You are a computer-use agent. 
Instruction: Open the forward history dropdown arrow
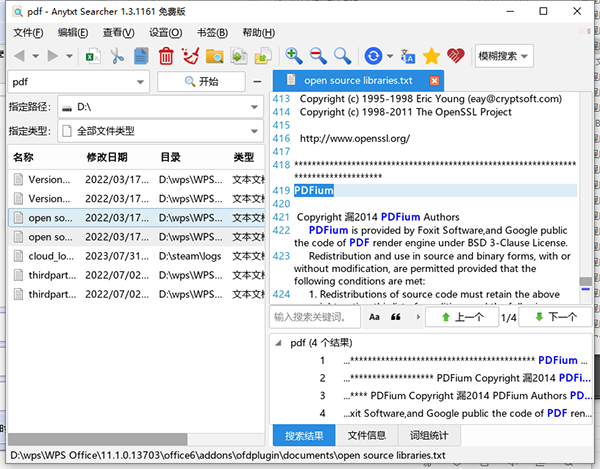[69, 56]
